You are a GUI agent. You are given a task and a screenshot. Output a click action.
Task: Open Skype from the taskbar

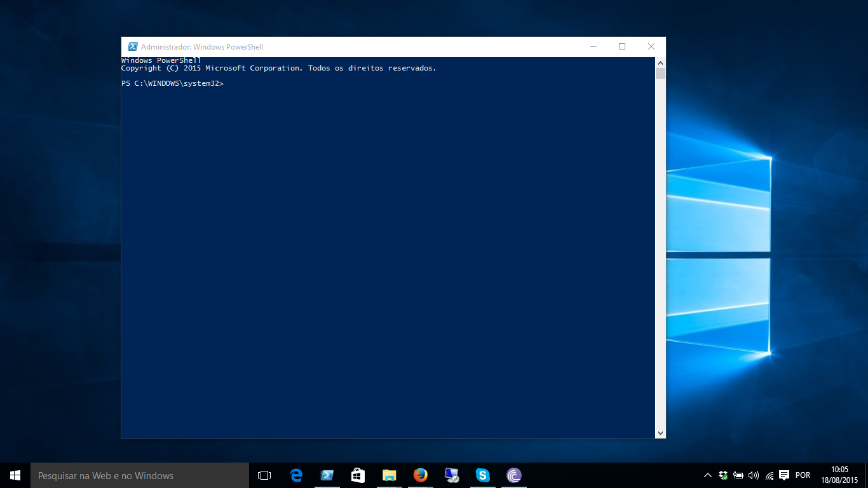pyautogui.click(x=482, y=475)
